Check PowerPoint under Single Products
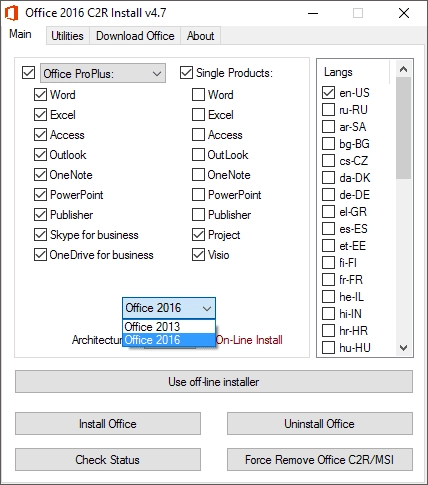Screen dimensions: 428x485 tap(198, 195)
